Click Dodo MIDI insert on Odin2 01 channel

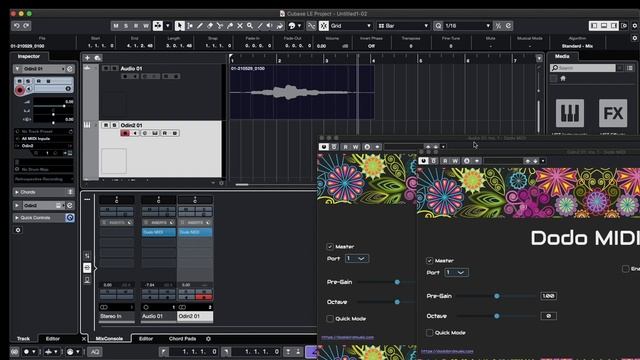196,232
